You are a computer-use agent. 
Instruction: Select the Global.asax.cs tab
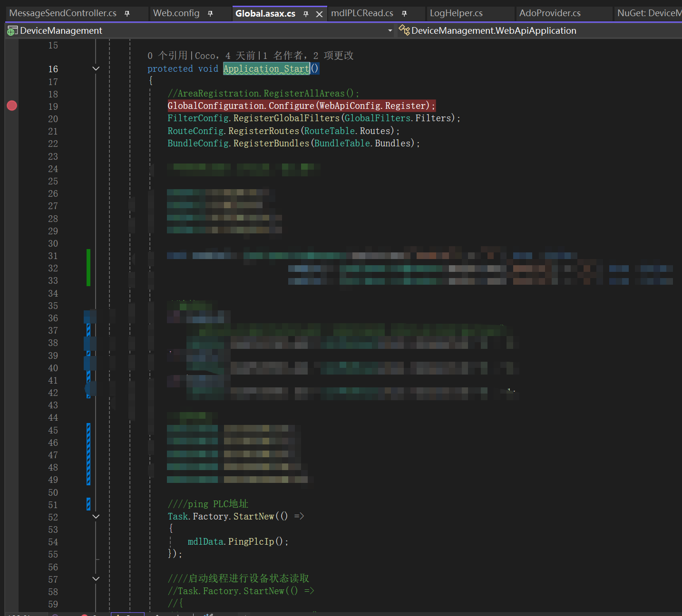point(265,14)
